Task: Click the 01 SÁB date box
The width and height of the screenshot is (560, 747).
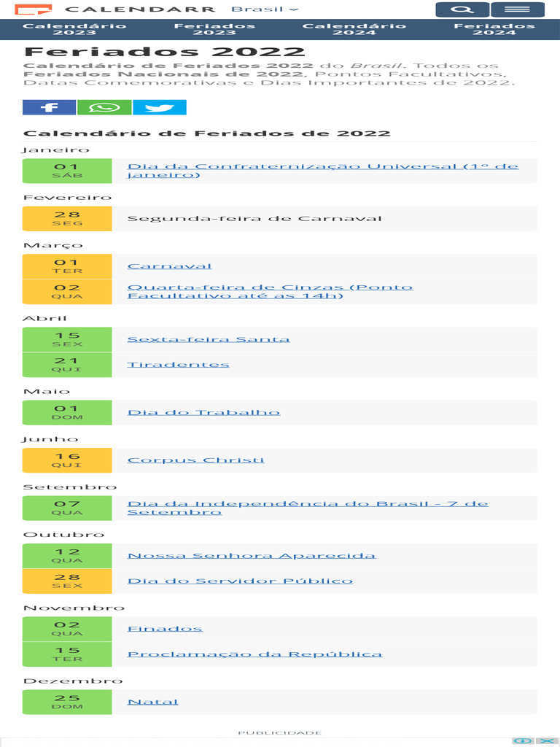Action: click(67, 171)
